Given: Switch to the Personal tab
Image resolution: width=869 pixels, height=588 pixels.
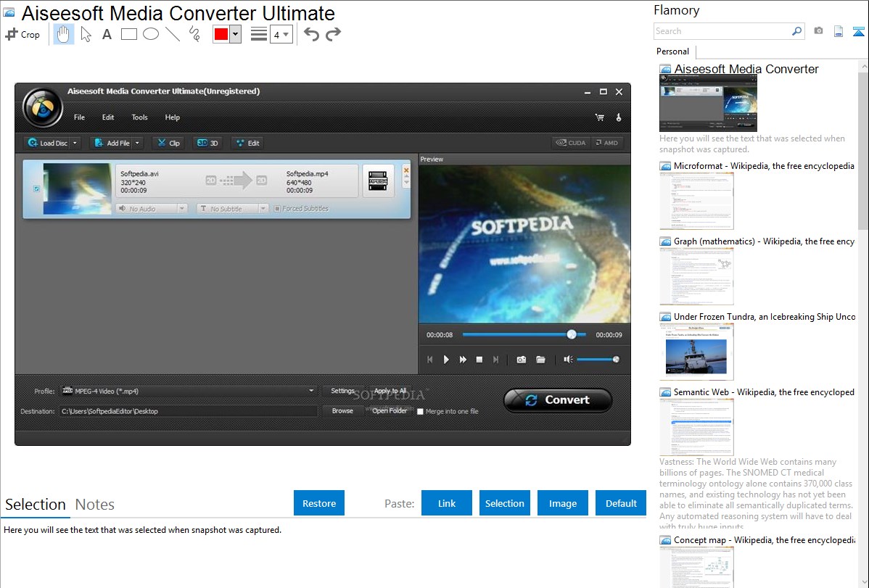Looking at the screenshot, I should coord(673,51).
